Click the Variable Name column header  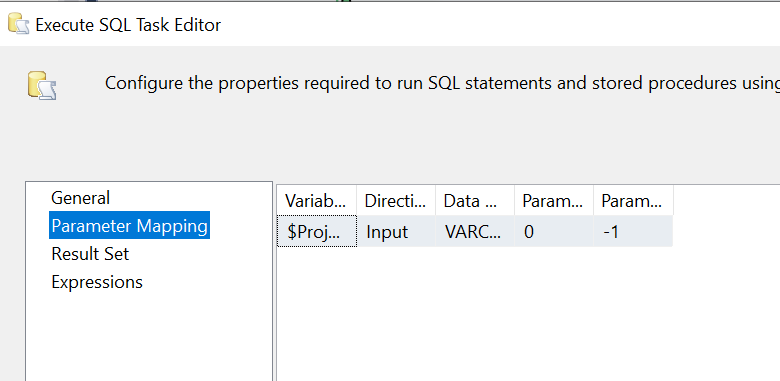point(316,201)
